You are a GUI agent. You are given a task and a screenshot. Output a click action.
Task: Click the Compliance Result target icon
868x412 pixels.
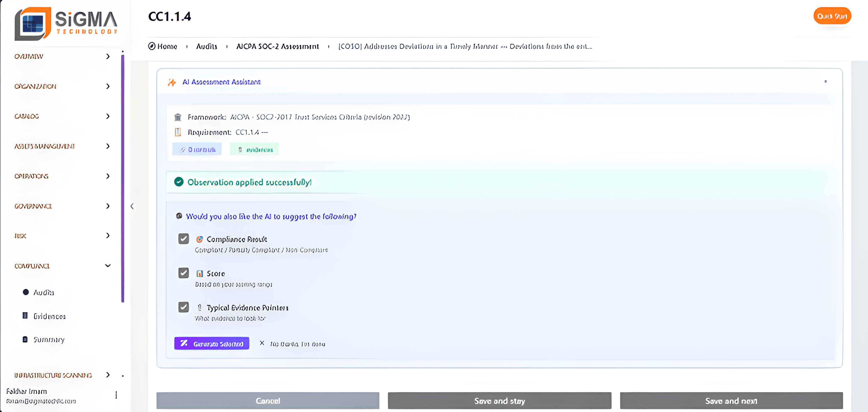(199, 239)
